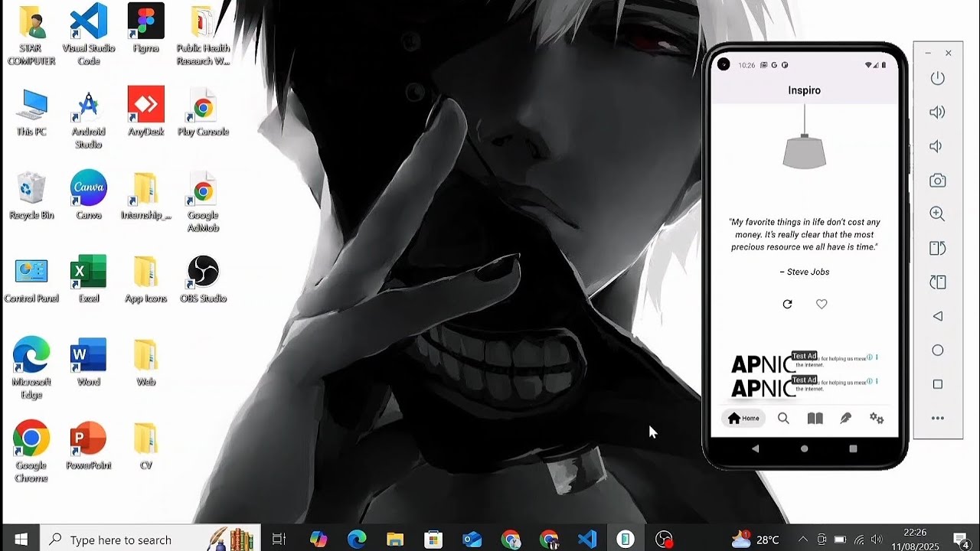The height and width of the screenshot is (551, 980).
Task: Rotate the emulator device right
Action: (937, 282)
